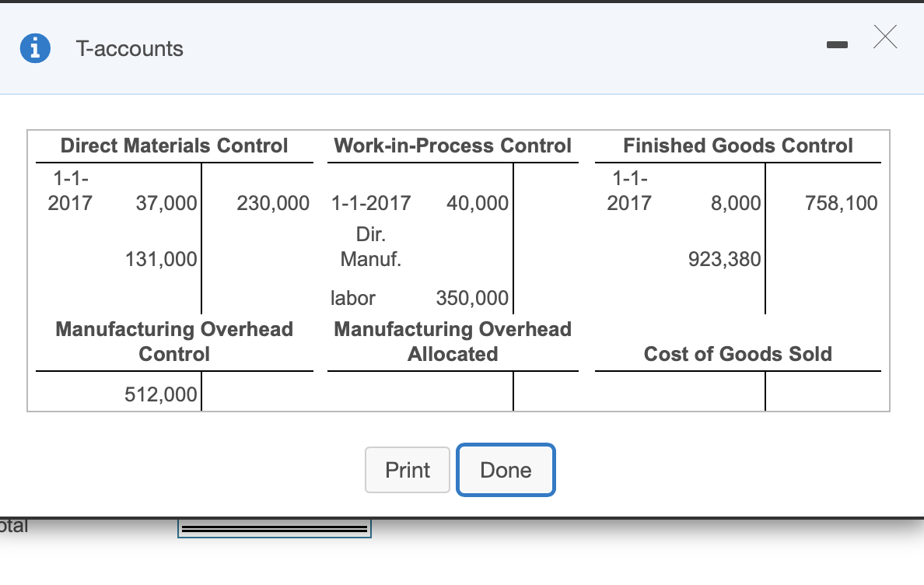The height and width of the screenshot is (585, 924).
Task: Click the 512,000 overhead amount
Action: point(161,394)
